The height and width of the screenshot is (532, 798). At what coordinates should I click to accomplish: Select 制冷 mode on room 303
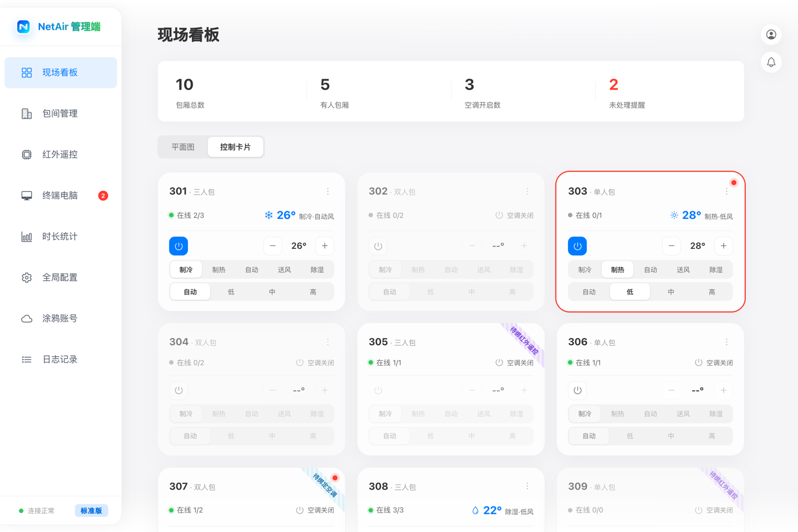click(585, 270)
